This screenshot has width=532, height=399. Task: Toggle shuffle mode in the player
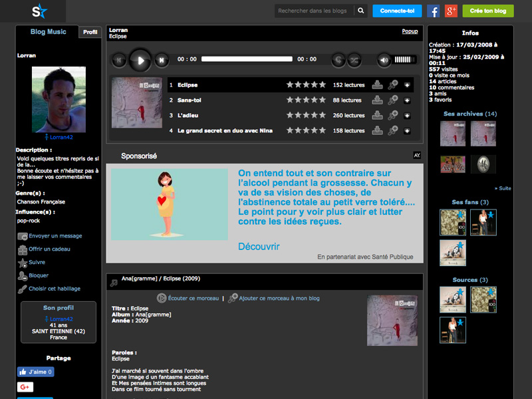coord(355,60)
